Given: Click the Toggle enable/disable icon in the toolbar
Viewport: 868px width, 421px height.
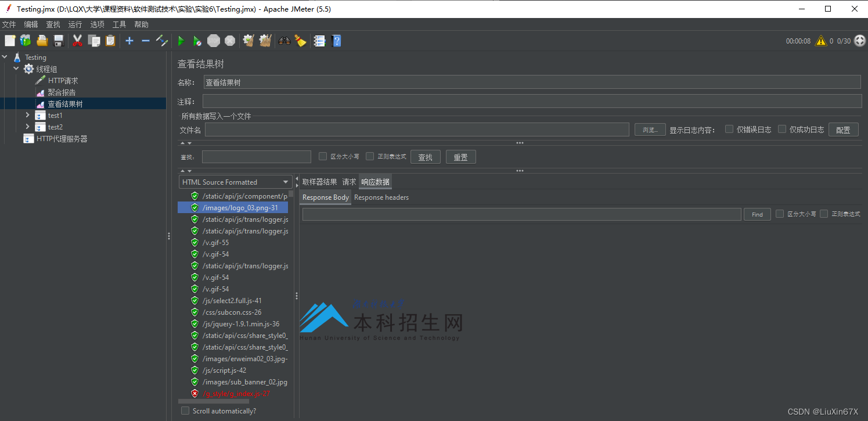Looking at the screenshot, I should click(x=162, y=41).
